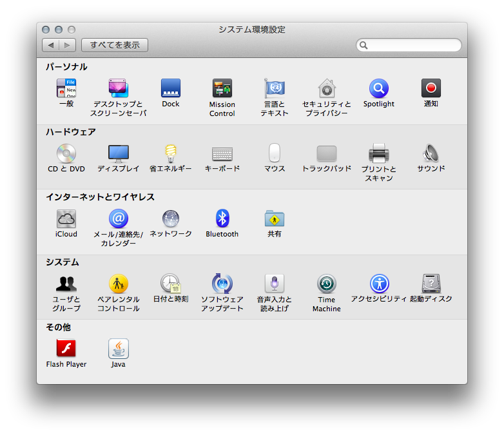This screenshot has height=435, width=504.
Task: Click the すべてを表示 button
Action: (x=115, y=45)
